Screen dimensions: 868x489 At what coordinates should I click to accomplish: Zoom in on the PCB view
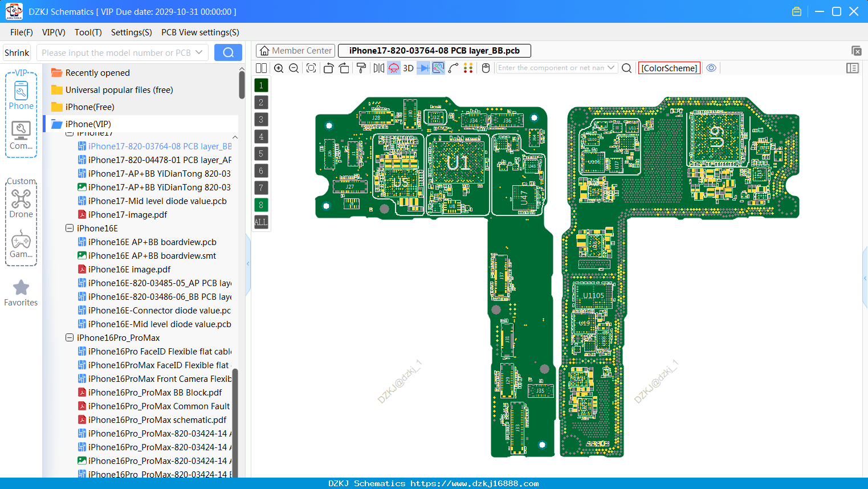[279, 68]
